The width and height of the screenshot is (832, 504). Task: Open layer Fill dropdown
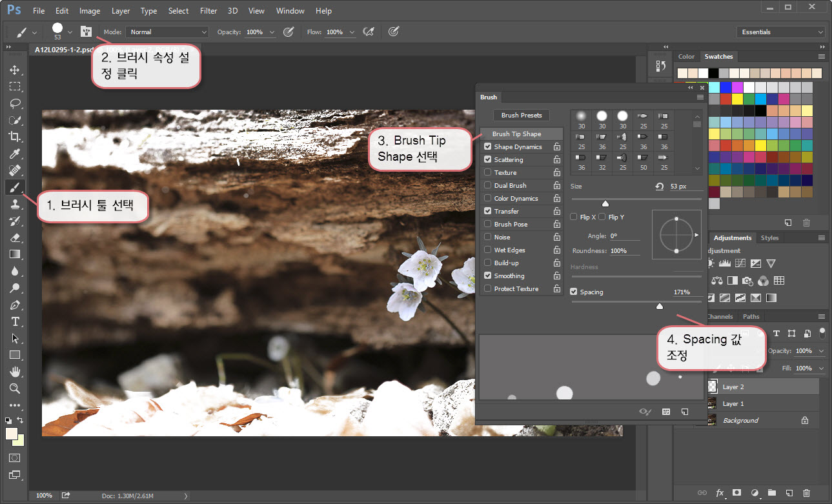pos(821,368)
